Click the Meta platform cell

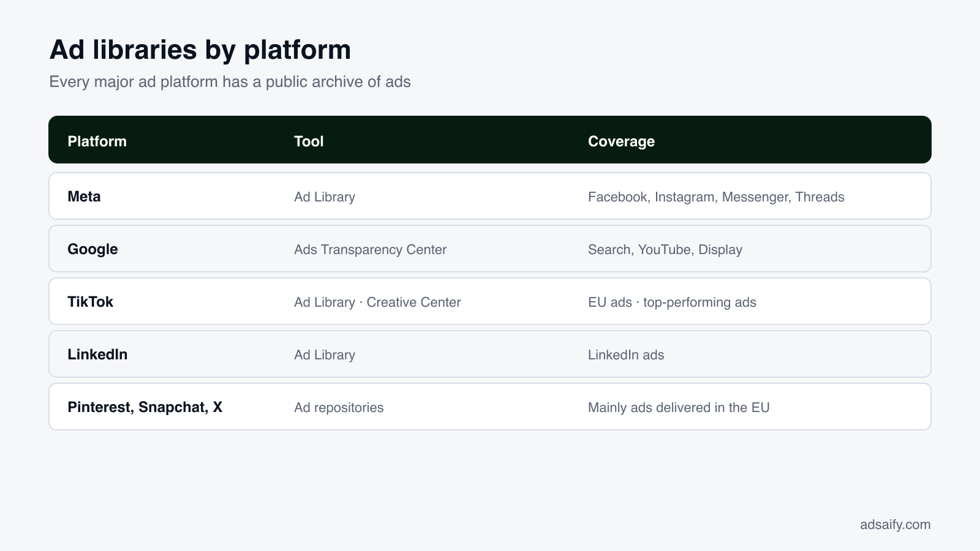[x=84, y=197]
